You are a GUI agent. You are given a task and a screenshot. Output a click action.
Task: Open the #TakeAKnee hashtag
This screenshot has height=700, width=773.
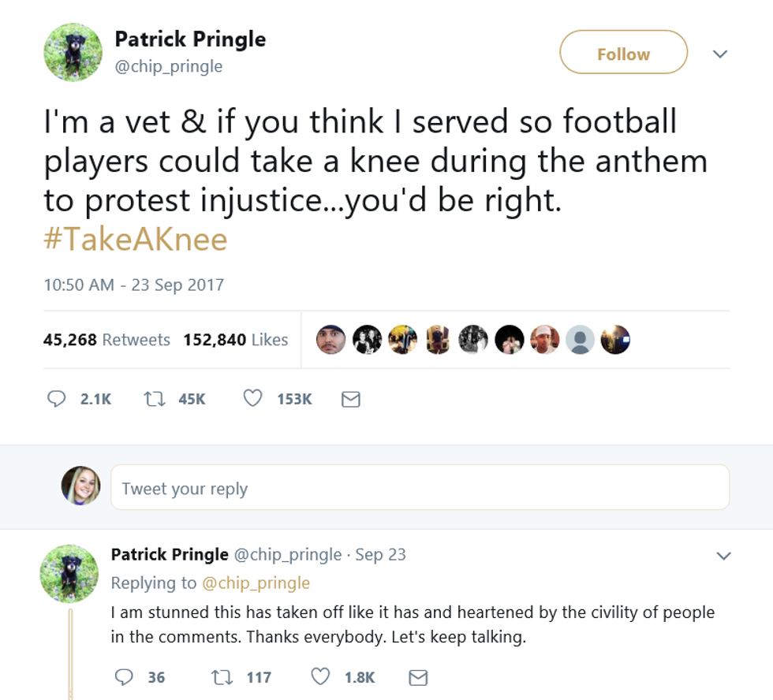[x=136, y=239]
